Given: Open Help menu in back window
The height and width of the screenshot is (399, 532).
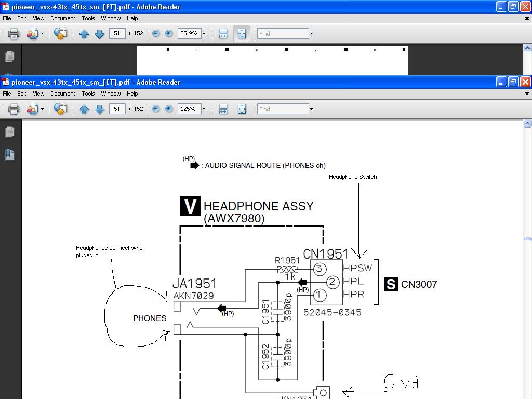Looking at the screenshot, I should pyautogui.click(x=132, y=18).
